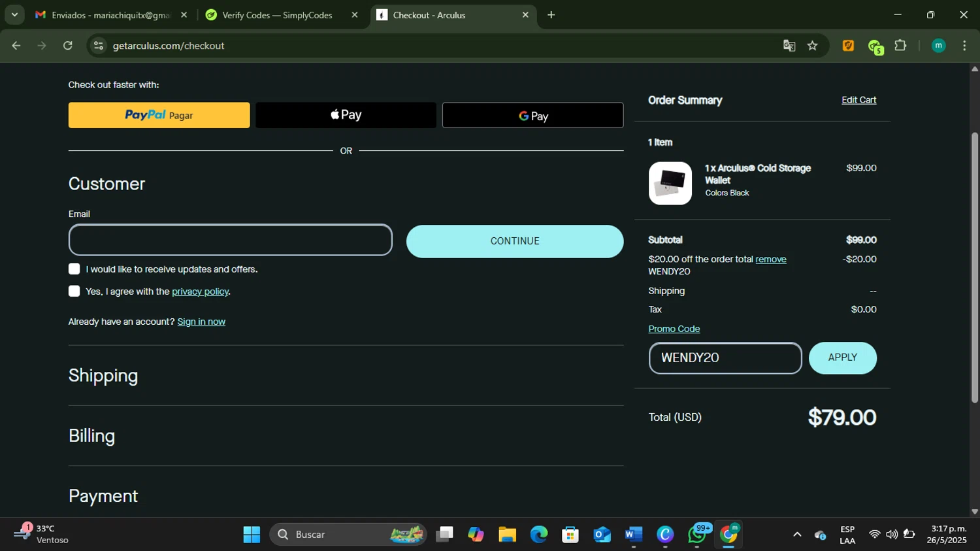Close the SimplyCodes tab
The height and width of the screenshot is (551, 980).
pyautogui.click(x=355, y=15)
